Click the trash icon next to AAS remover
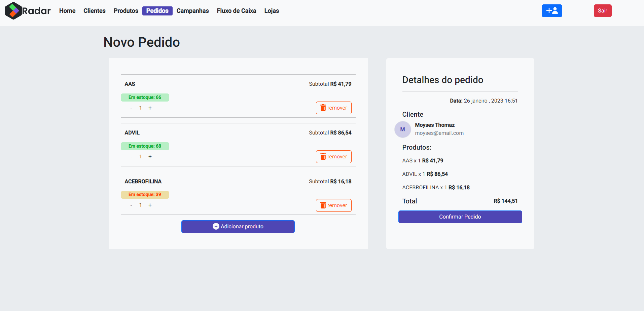644x311 pixels. pyautogui.click(x=323, y=108)
